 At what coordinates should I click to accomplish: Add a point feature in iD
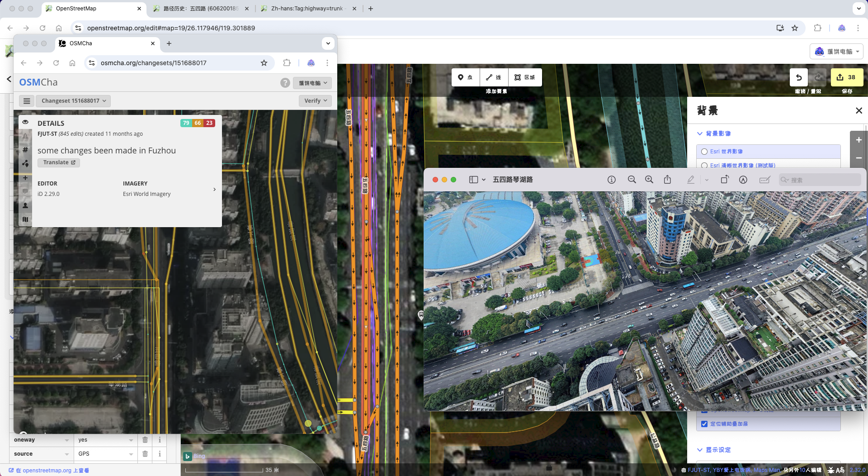point(465,77)
